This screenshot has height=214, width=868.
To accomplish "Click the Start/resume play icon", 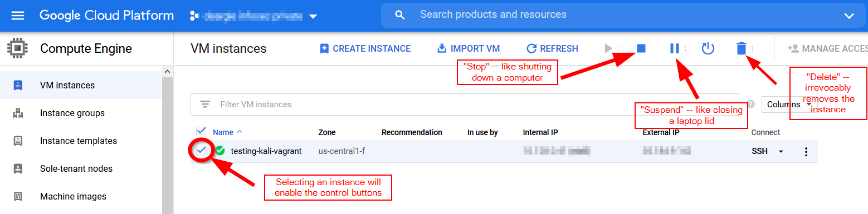I will click(609, 48).
